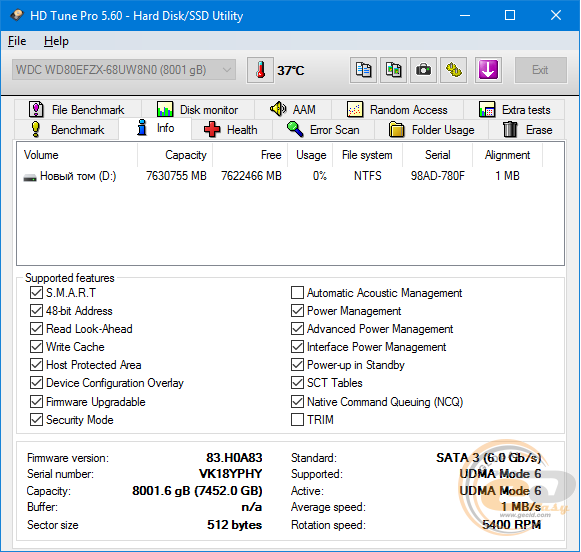
Task: Open the Folder Usage tab
Action: point(431,130)
